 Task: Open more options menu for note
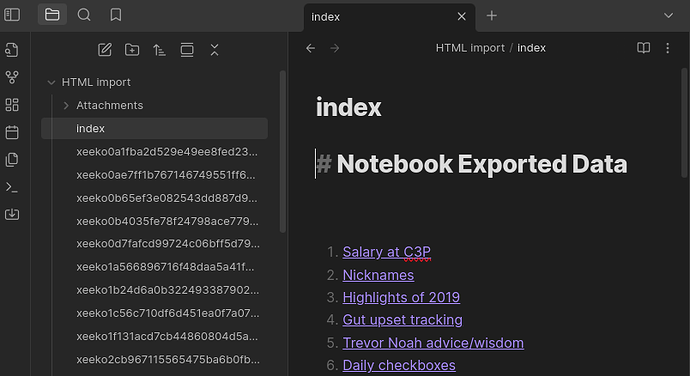coord(668,48)
